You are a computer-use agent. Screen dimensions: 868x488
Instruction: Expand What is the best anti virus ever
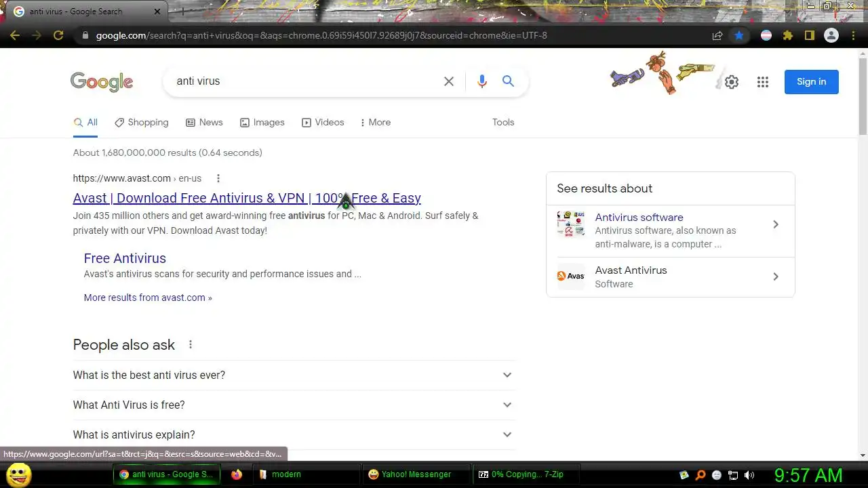pos(294,375)
